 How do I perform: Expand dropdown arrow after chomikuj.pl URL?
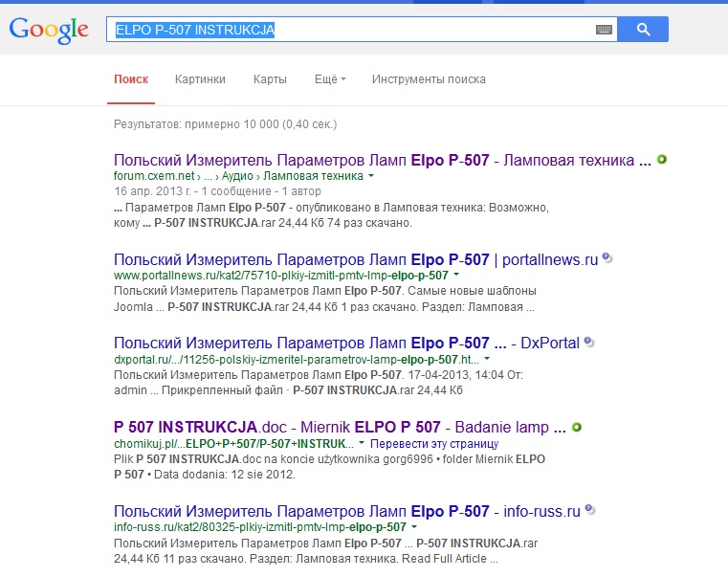point(362,443)
